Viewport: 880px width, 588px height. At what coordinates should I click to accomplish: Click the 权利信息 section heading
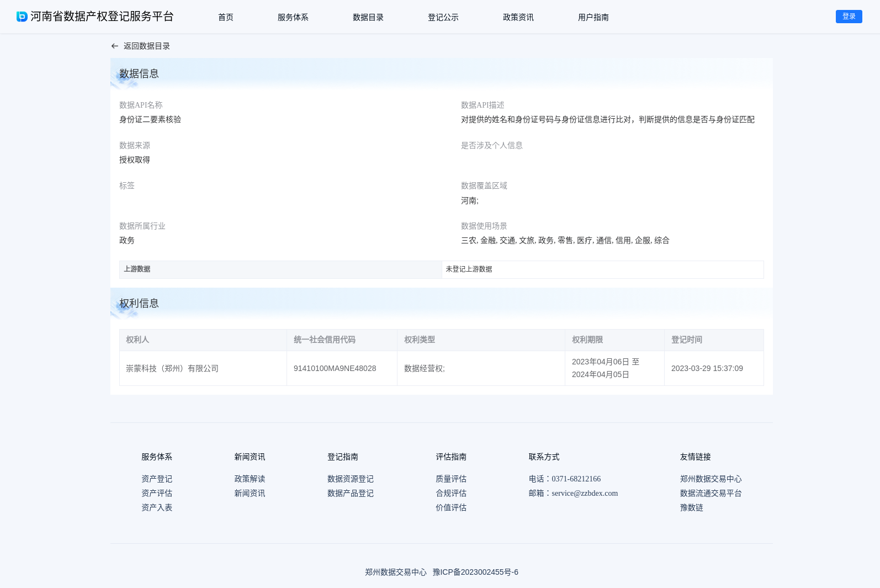point(139,303)
